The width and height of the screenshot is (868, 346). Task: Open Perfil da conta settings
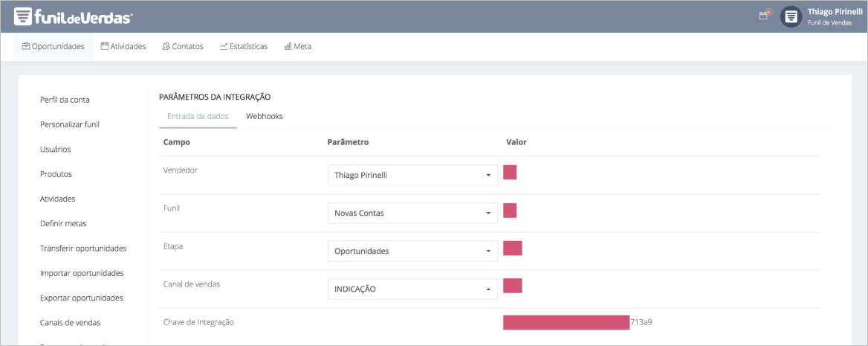pyautogui.click(x=65, y=100)
